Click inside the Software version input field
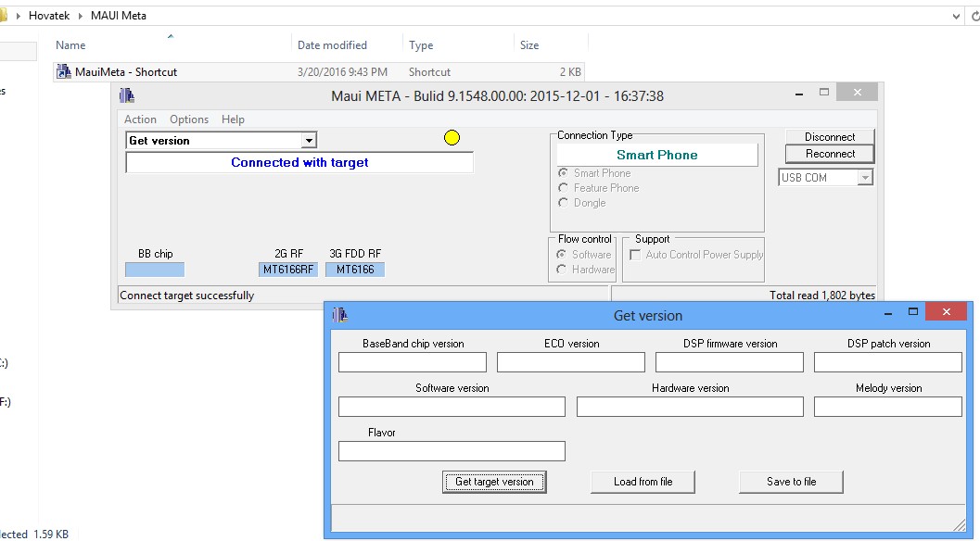 pos(452,406)
